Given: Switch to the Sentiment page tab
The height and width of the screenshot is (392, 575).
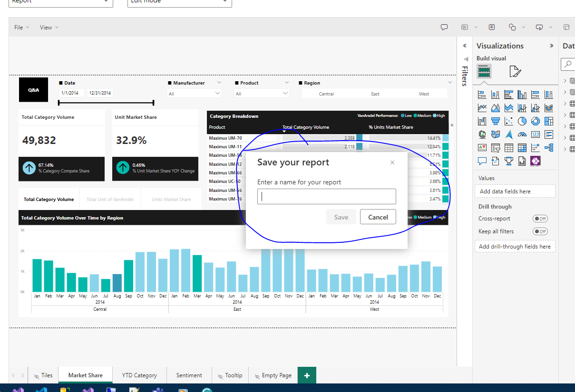Looking at the screenshot, I should coord(189,375).
